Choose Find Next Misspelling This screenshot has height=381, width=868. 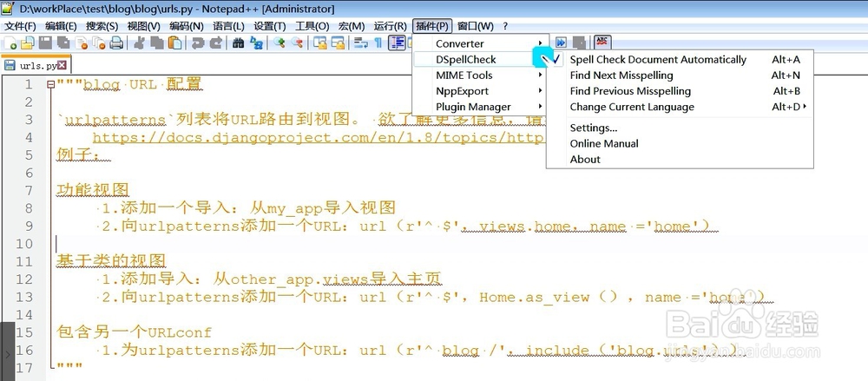[x=680, y=76]
